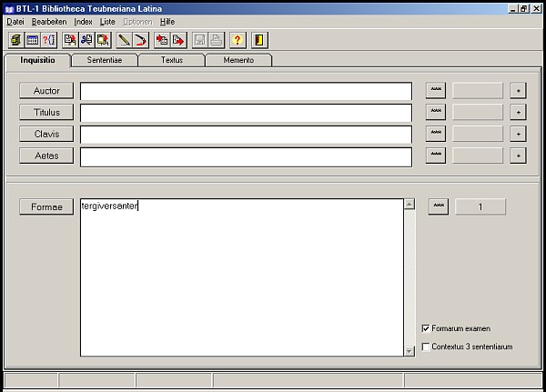546x392 pixels.
Task: Open the Liste menu
Action: 107,22
